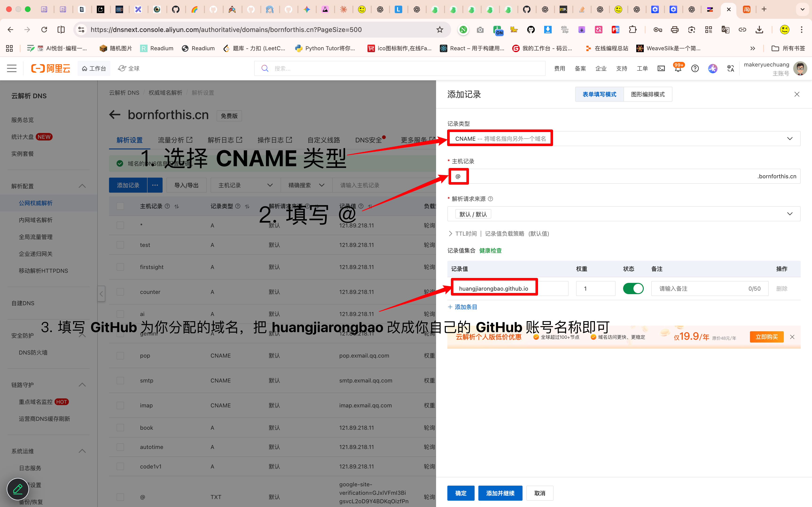The width and height of the screenshot is (812, 507).
Task: Switch console language with the translate icon
Action: pos(730,68)
